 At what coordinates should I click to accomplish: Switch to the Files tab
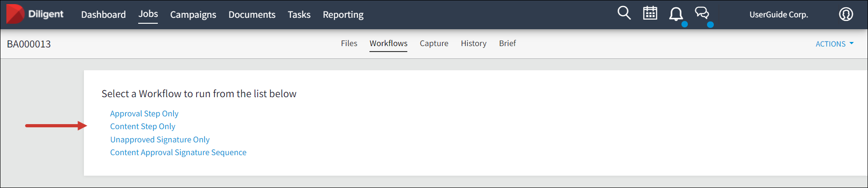coord(349,43)
